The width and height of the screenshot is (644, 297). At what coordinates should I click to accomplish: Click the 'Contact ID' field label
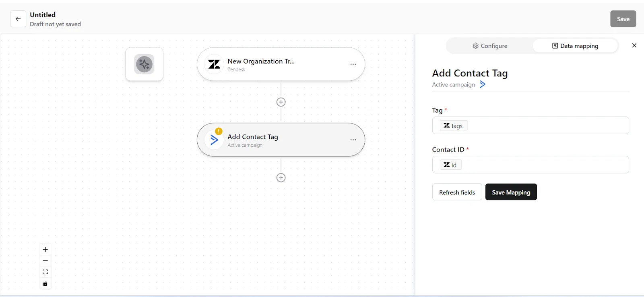point(448,150)
